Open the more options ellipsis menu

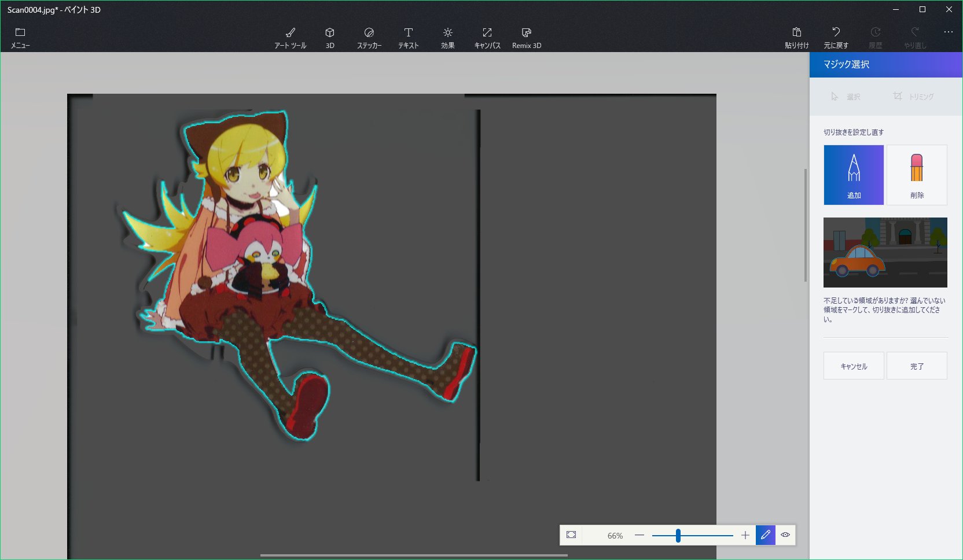[x=949, y=32]
